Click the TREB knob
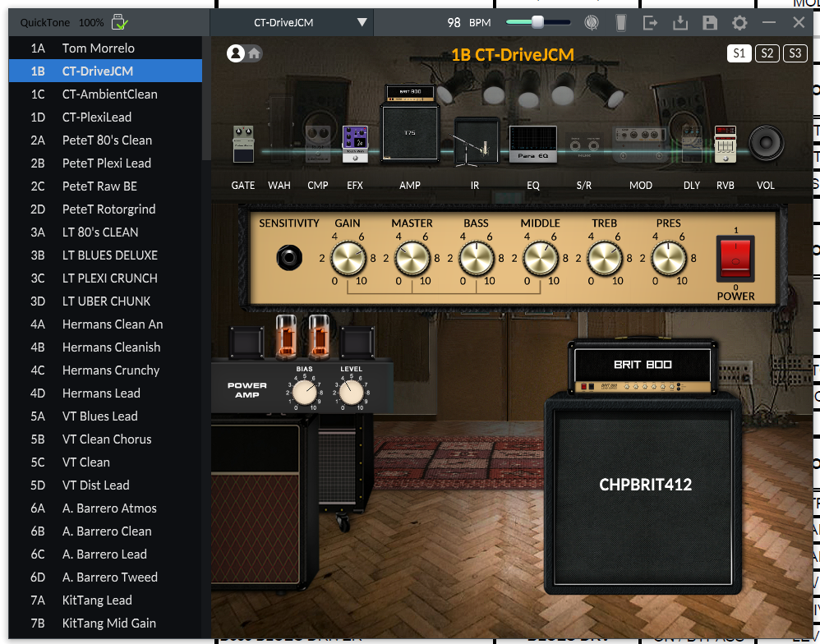Screen dimensions: 820x644 point(605,258)
